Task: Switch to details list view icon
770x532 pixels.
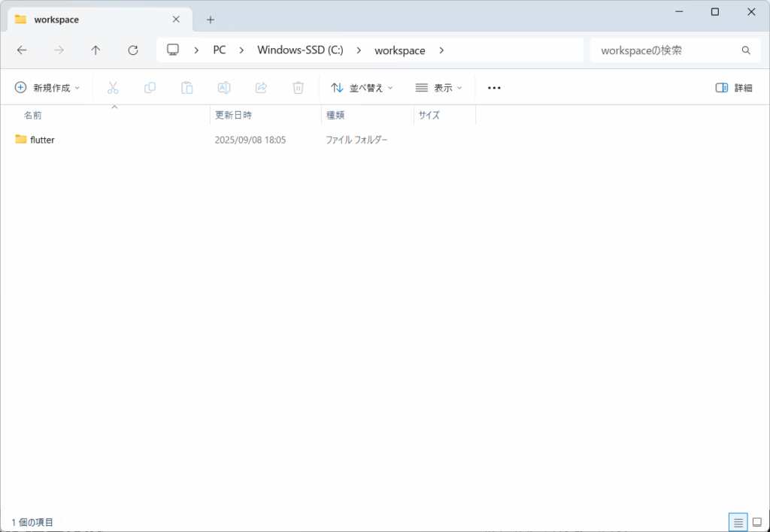Action: (x=738, y=522)
